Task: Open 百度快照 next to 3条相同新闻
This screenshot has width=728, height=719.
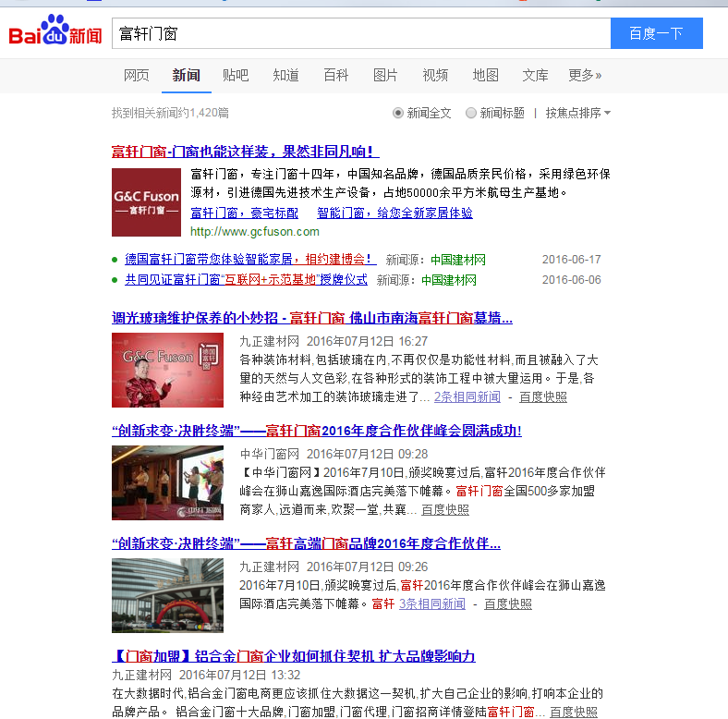Action: pos(508,603)
